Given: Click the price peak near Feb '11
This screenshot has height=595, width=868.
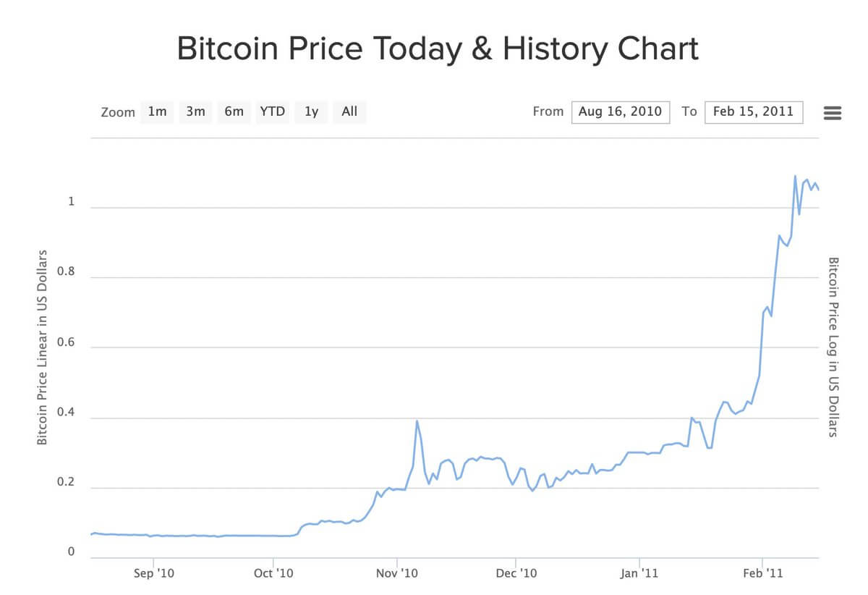Looking at the screenshot, I should (x=794, y=176).
